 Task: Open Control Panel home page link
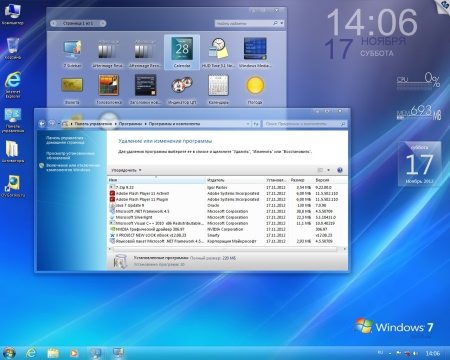(65, 140)
